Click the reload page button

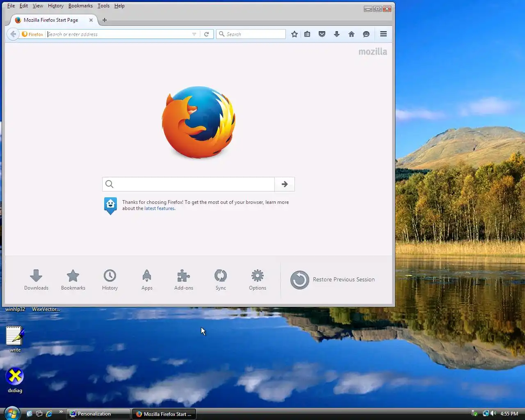click(207, 34)
